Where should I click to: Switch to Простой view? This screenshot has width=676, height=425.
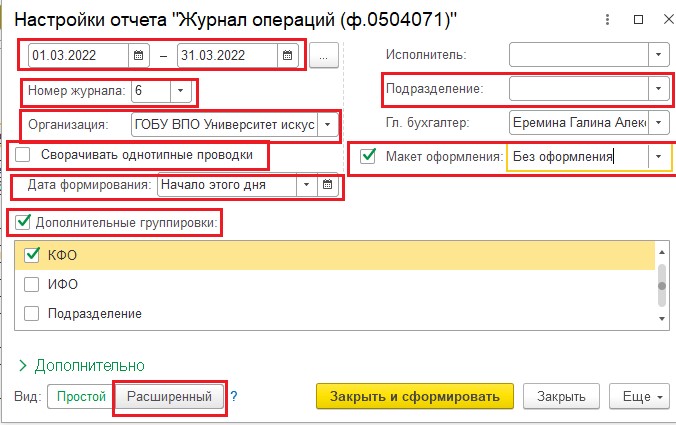(81, 397)
